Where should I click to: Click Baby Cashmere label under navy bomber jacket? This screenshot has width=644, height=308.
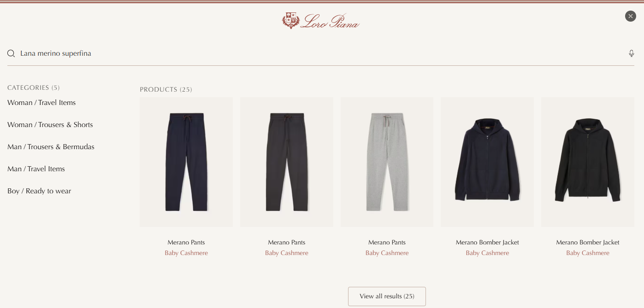tap(487, 253)
